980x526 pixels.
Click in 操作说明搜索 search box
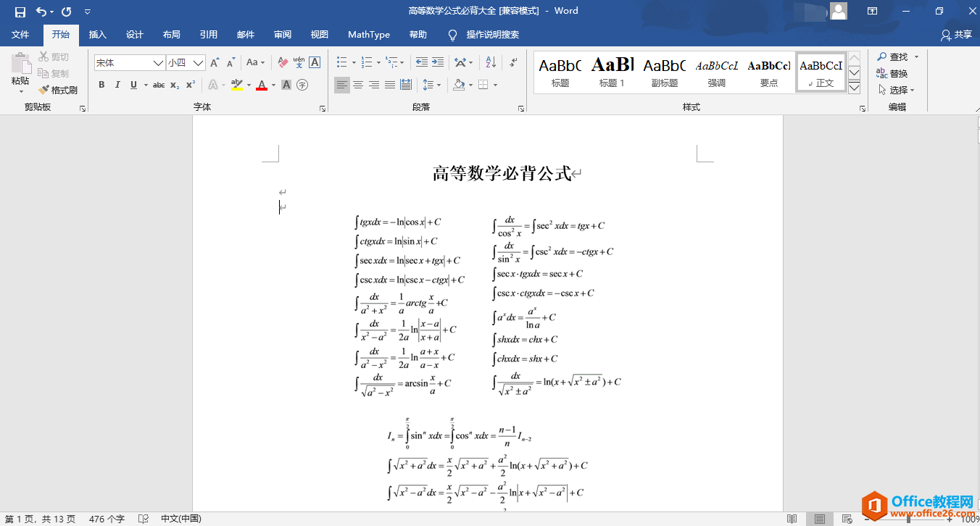point(492,35)
